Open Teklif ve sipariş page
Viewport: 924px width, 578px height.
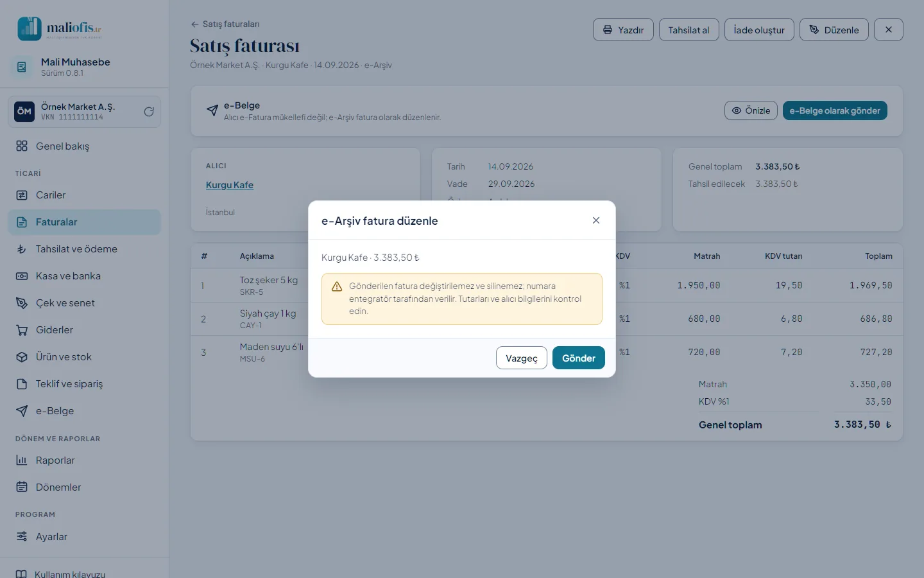click(x=84, y=383)
